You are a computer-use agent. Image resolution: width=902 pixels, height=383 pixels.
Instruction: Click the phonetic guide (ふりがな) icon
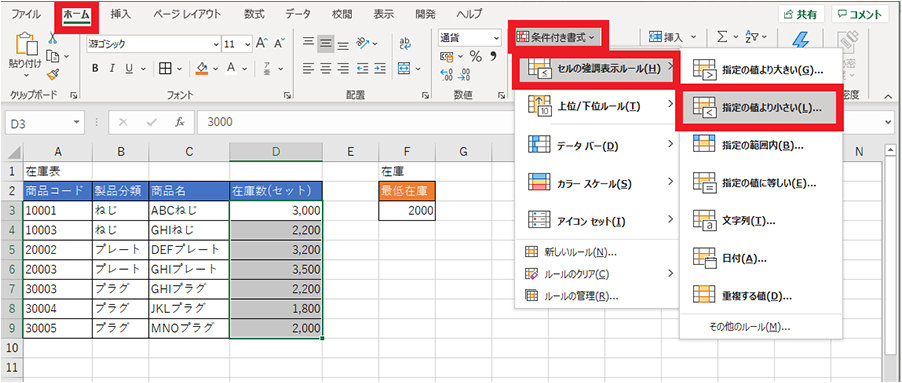[x=267, y=68]
